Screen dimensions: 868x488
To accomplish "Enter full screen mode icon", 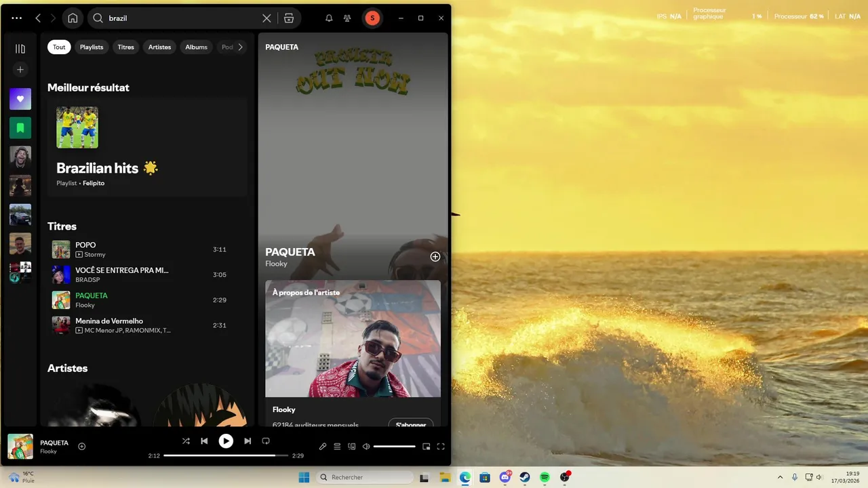I will (441, 446).
